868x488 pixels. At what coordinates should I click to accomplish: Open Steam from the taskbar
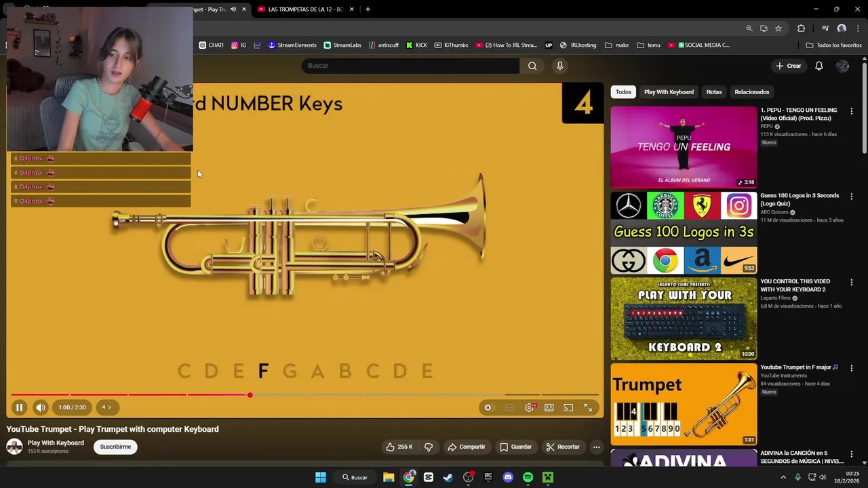(x=448, y=477)
